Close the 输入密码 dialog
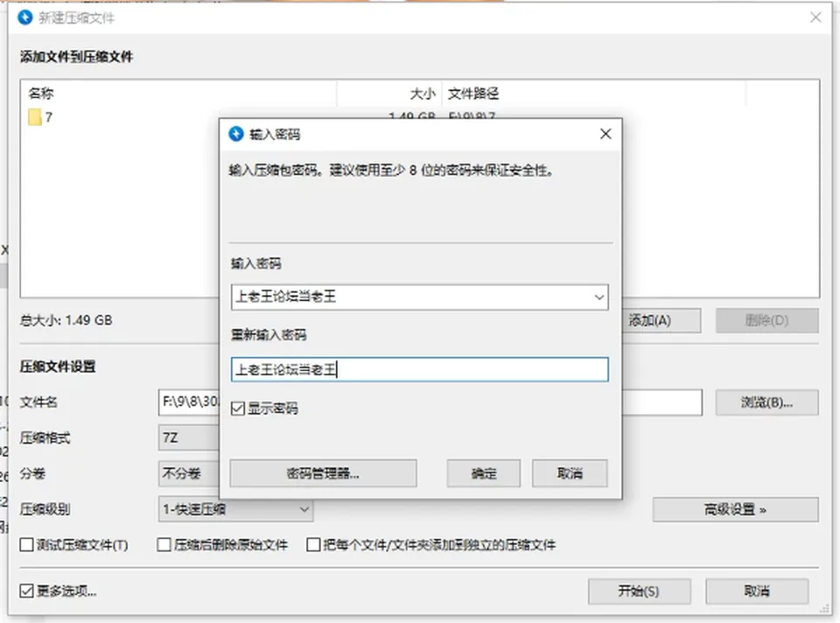The image size is (840, 623). pos(605,134)
